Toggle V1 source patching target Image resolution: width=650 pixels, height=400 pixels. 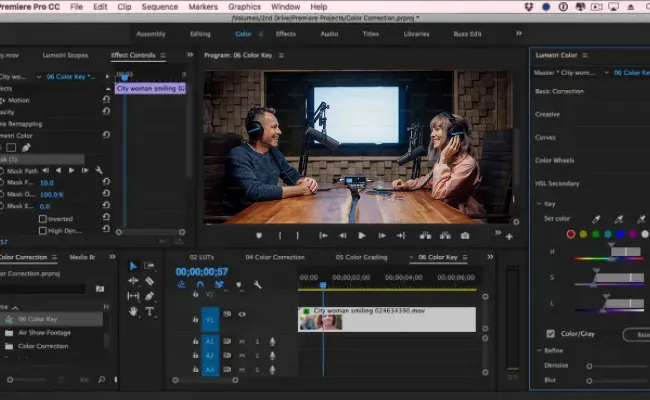pyautogui.click(x=210, y=319)
